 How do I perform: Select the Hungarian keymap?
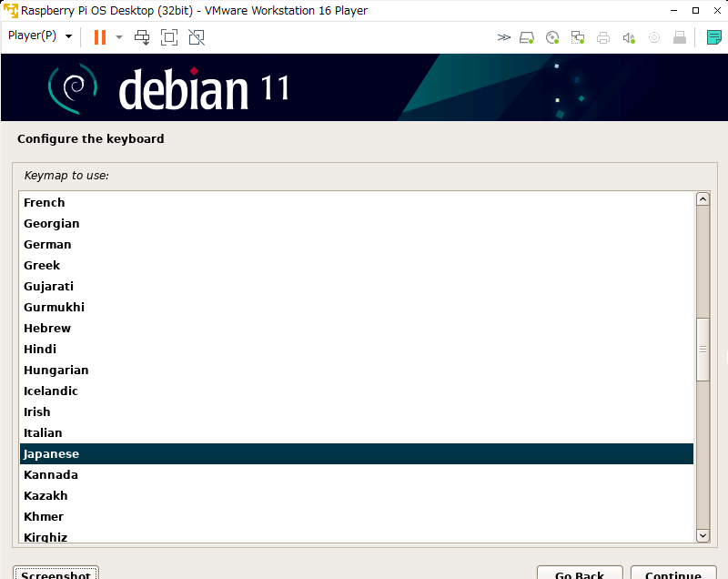click(357, 370)
